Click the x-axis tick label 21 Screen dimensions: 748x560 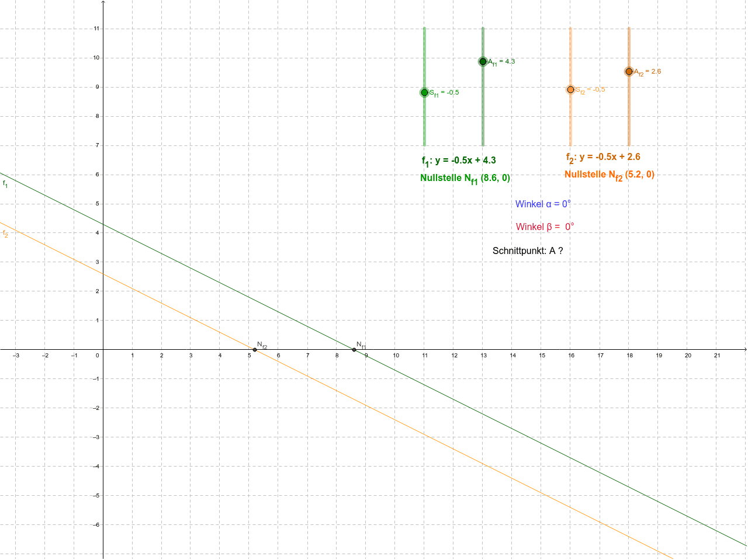click(x=717, y=356)
